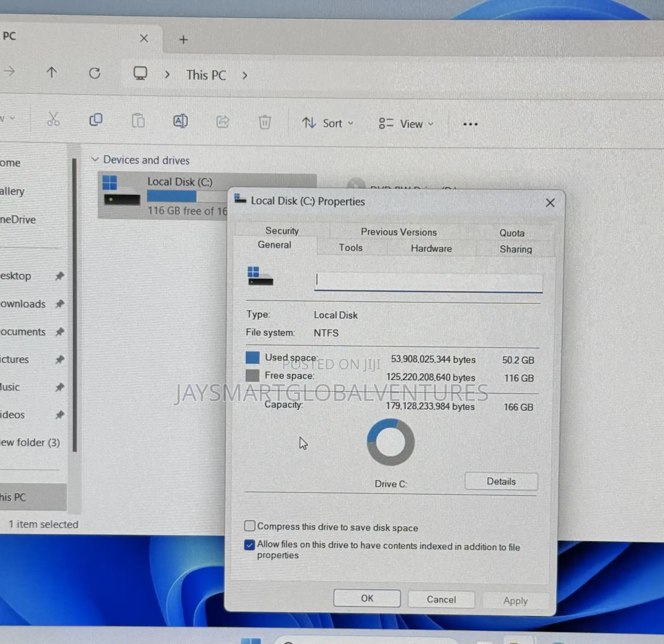Click the Forward navigation arrow

point(9,71)
